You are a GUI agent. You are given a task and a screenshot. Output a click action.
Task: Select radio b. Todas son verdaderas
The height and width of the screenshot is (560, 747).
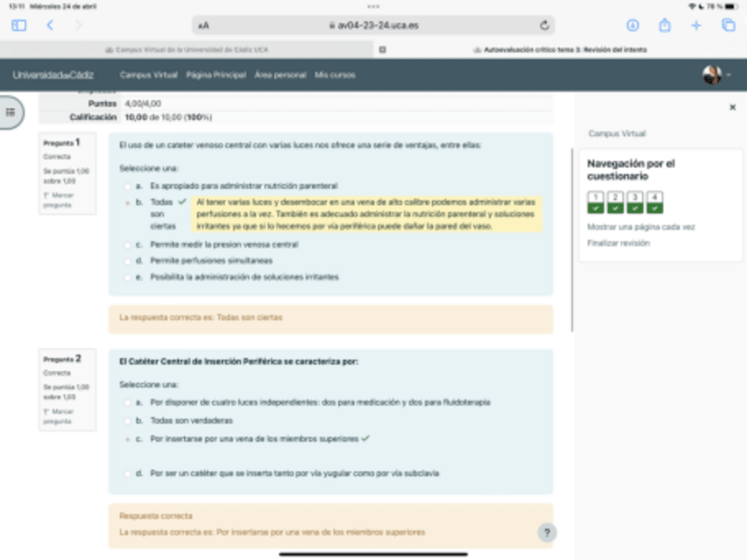[x=127, y=421]
